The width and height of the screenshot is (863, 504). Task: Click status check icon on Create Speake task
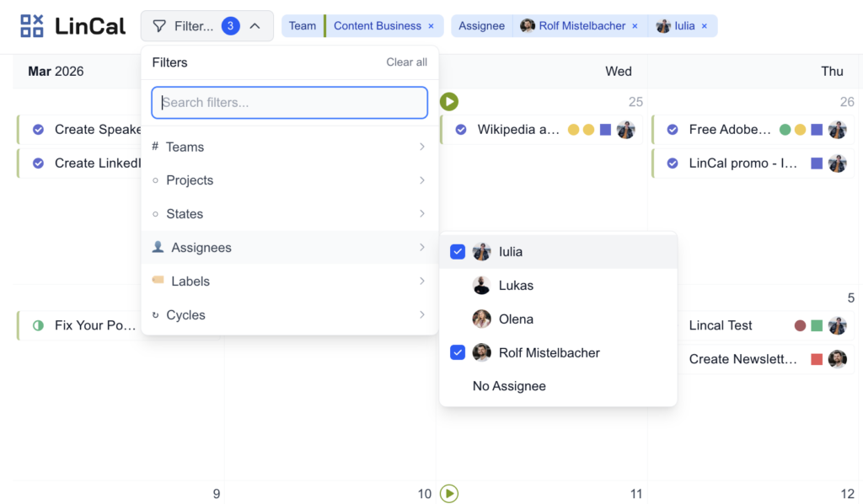pos(38,130)
